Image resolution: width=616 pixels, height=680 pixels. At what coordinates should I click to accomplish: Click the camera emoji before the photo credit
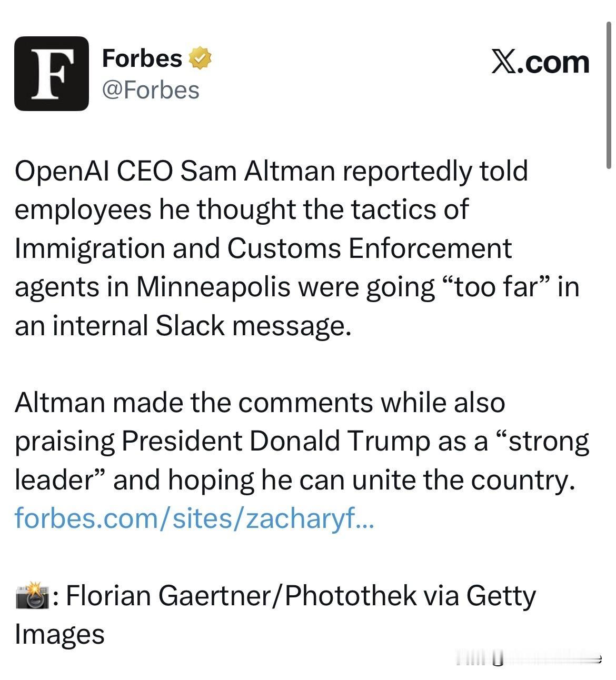[33, 596]
